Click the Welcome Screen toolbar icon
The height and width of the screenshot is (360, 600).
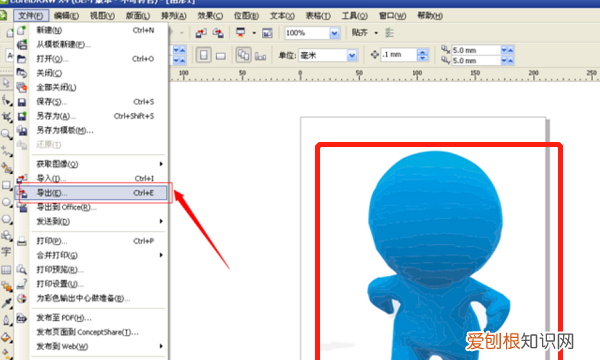click(x=267, y=33)
